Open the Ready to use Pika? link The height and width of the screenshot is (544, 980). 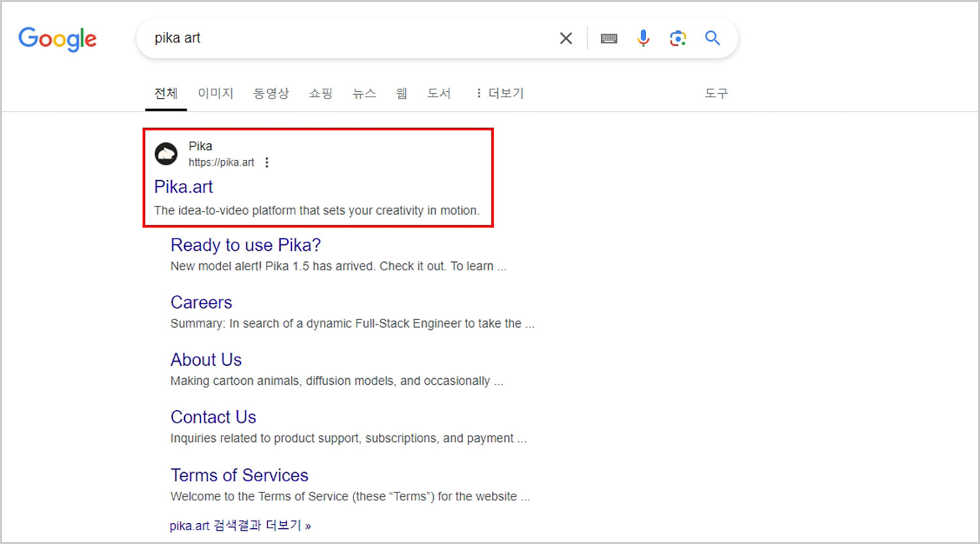coord(246,245)
